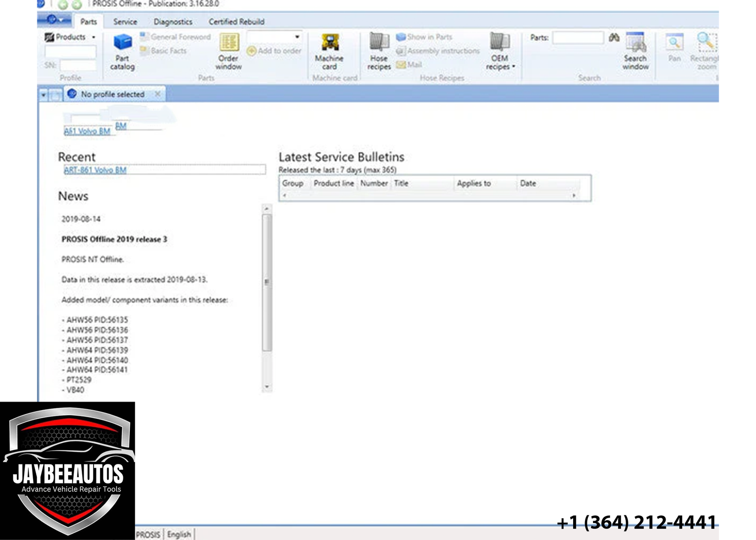Open the Part catalog
Image resolution: width=756 pixels, height=540 pixels.
coord(122,52)
